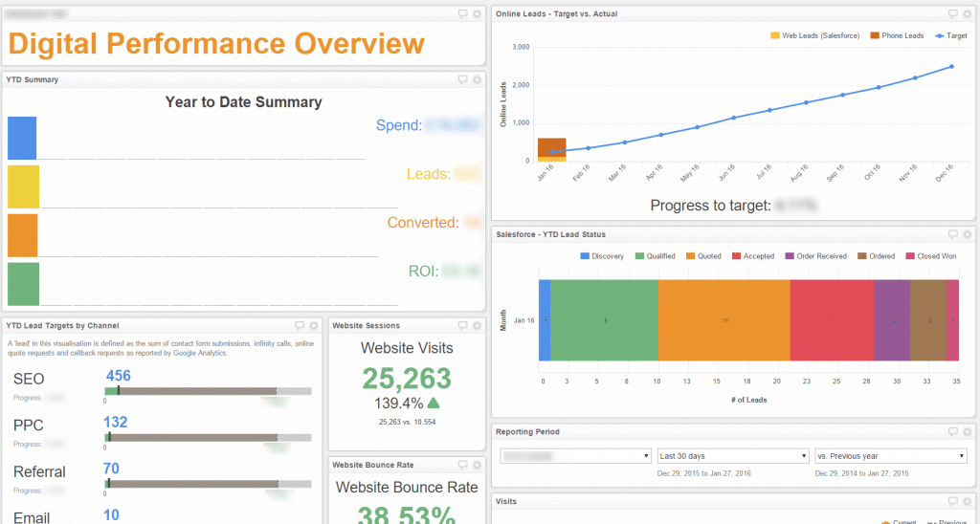Click the Email lead count 10
Viewport: 980px width, 524px height.
(x=111, y=514)
